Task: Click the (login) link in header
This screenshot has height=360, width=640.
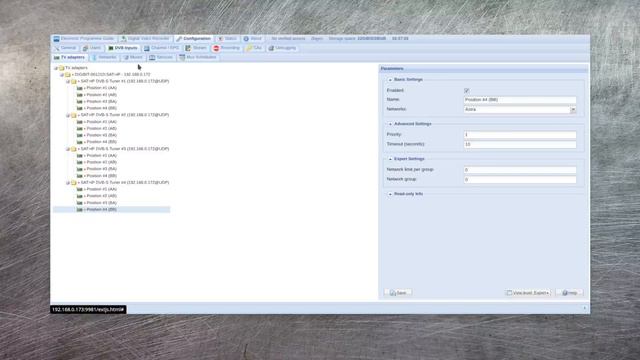Action: [x=317, y=38]
